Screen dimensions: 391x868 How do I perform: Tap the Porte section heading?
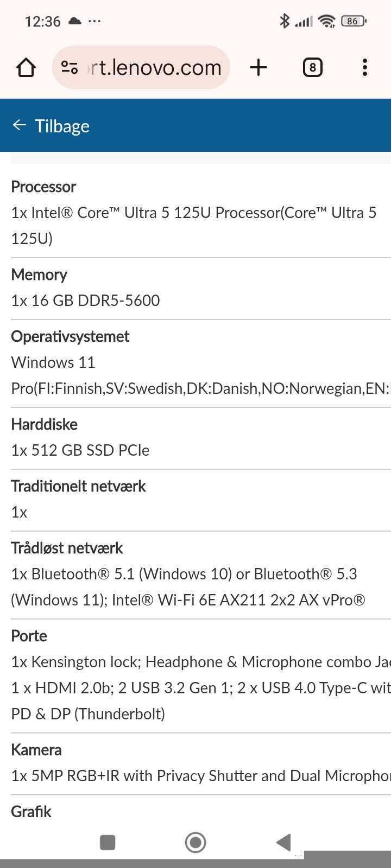(x=29, y=636)
